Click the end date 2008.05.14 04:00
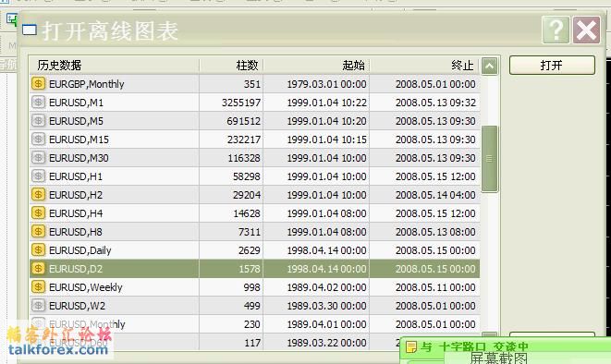This screenshot has height=364, width=611. tap(435, 195)
